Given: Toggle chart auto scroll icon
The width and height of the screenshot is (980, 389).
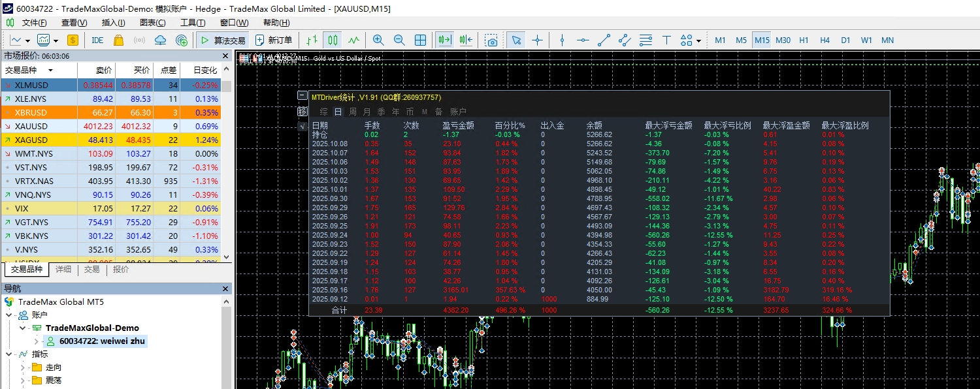Looking at the screenshot, I should (x=445, y=40).
